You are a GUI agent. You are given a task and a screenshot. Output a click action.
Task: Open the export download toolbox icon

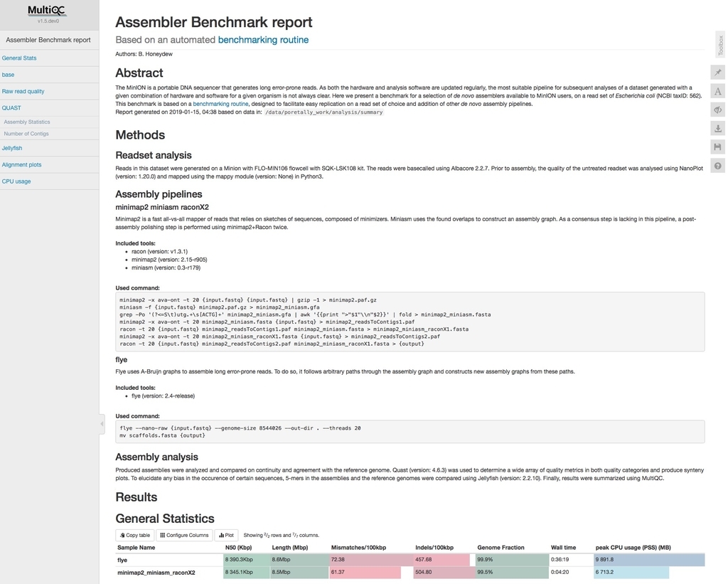tap(718, 128)
